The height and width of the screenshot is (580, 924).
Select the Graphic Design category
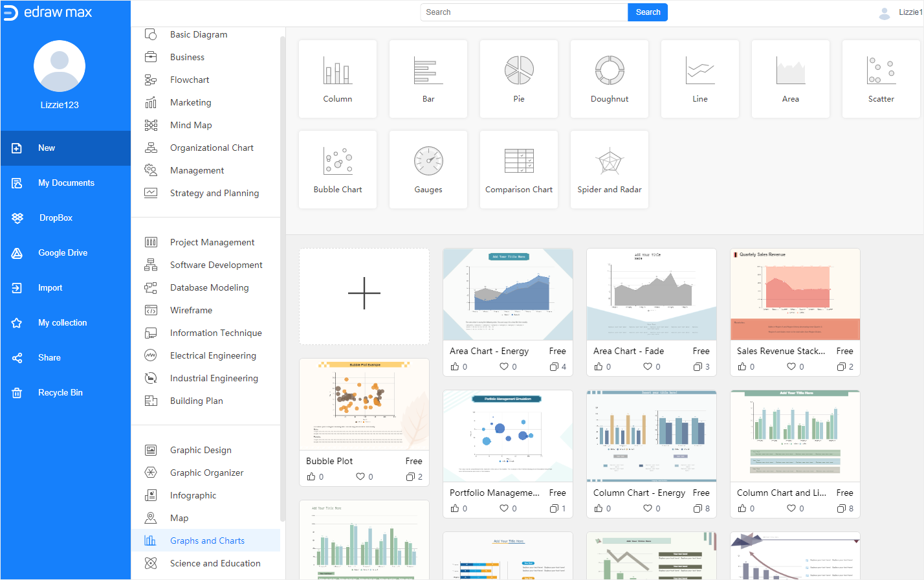tap(206, 450)
